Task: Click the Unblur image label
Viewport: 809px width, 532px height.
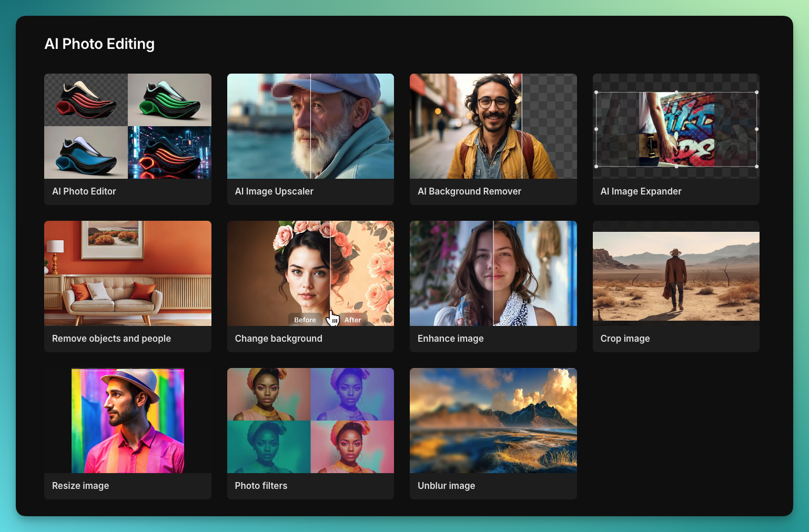Action: click(446, 486)
